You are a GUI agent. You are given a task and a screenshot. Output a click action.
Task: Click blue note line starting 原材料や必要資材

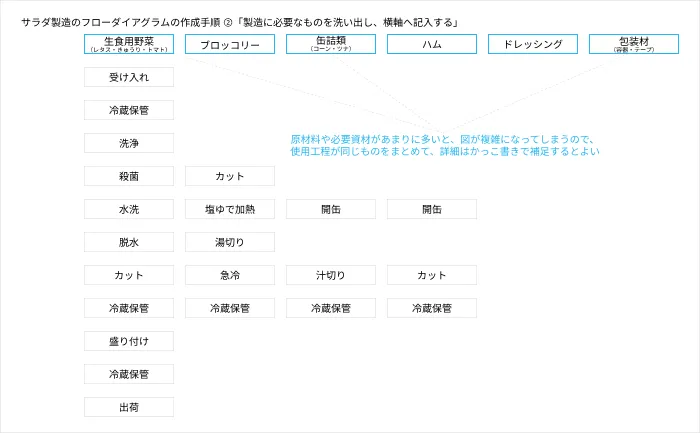[442, 140]
